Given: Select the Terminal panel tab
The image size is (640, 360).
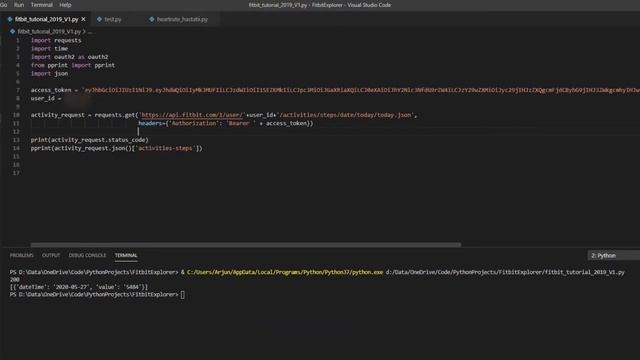Looking at the screenshot, I should tap(126, 255).
